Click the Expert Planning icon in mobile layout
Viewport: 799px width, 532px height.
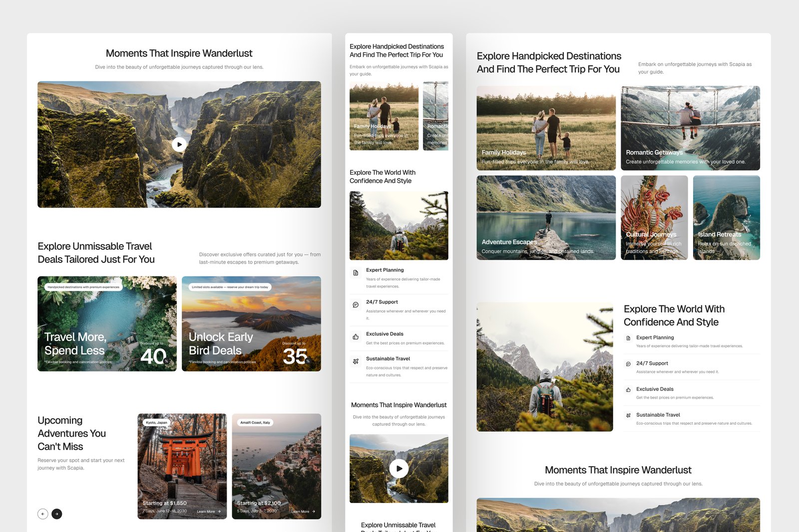coord(356,273)
